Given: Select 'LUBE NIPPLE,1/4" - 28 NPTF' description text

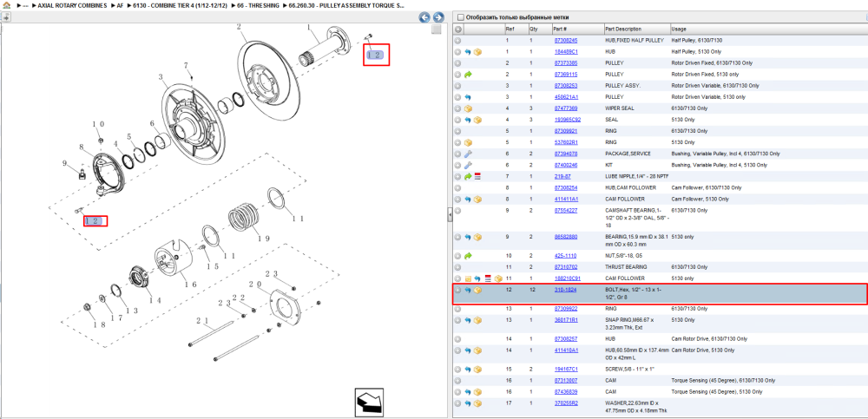Looking at the screenshot, I should 636,176.
